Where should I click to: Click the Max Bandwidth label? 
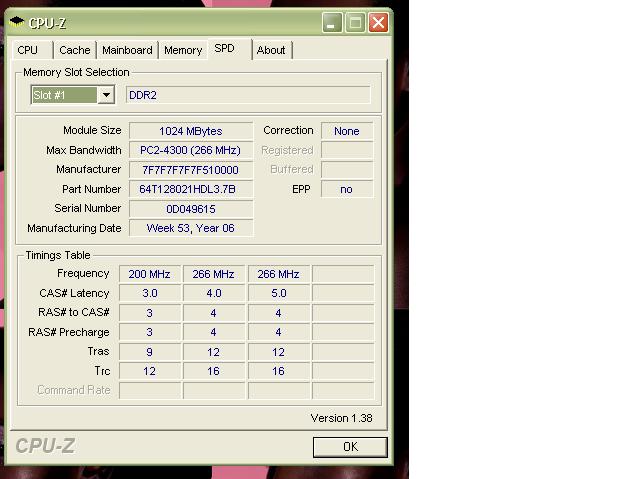(84, 150)
